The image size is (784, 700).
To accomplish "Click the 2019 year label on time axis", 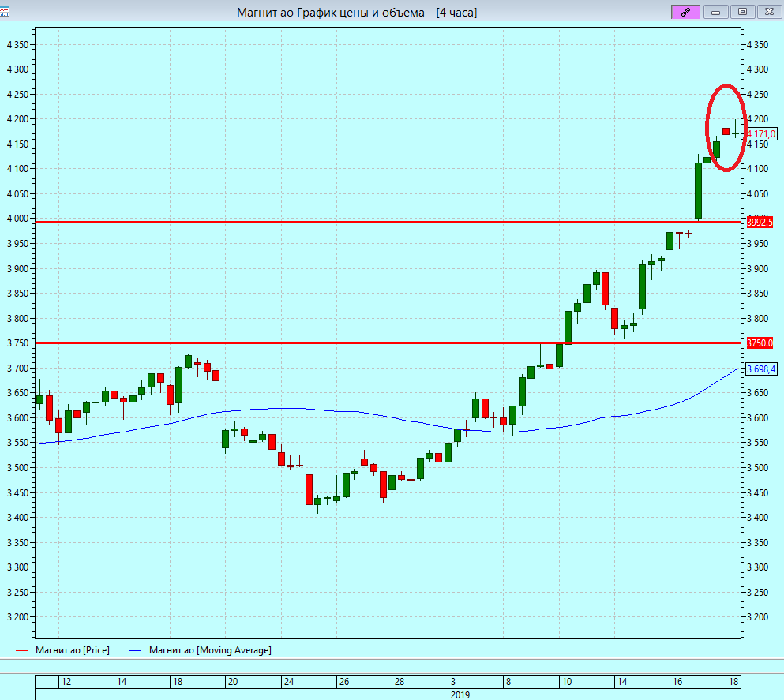I will click(x=460, y=694).
